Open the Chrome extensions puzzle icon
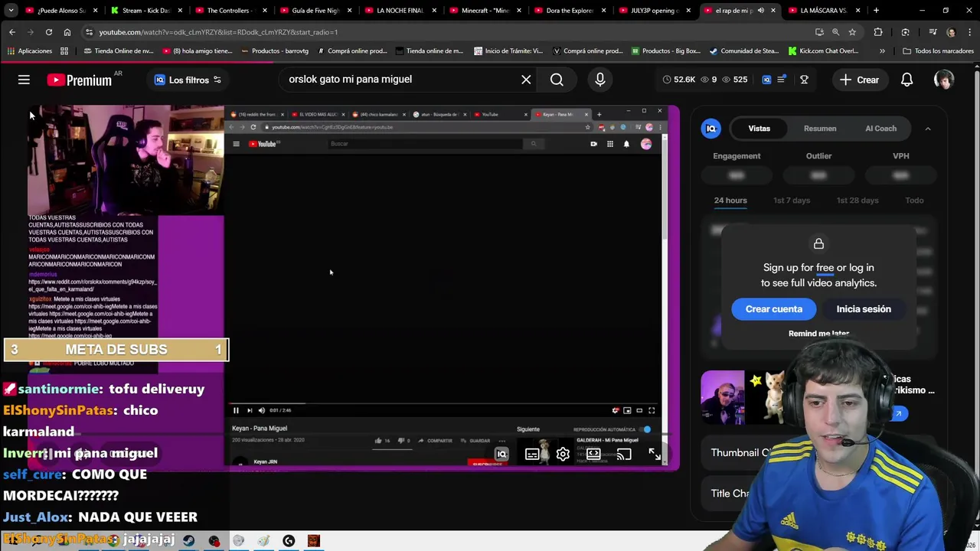This screenshot has width=980, height=551. tap(878, 32)
